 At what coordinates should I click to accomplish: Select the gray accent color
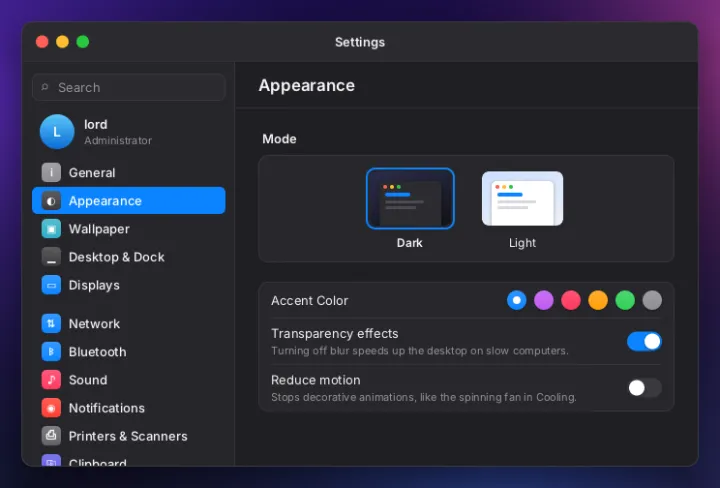[652, 300]
